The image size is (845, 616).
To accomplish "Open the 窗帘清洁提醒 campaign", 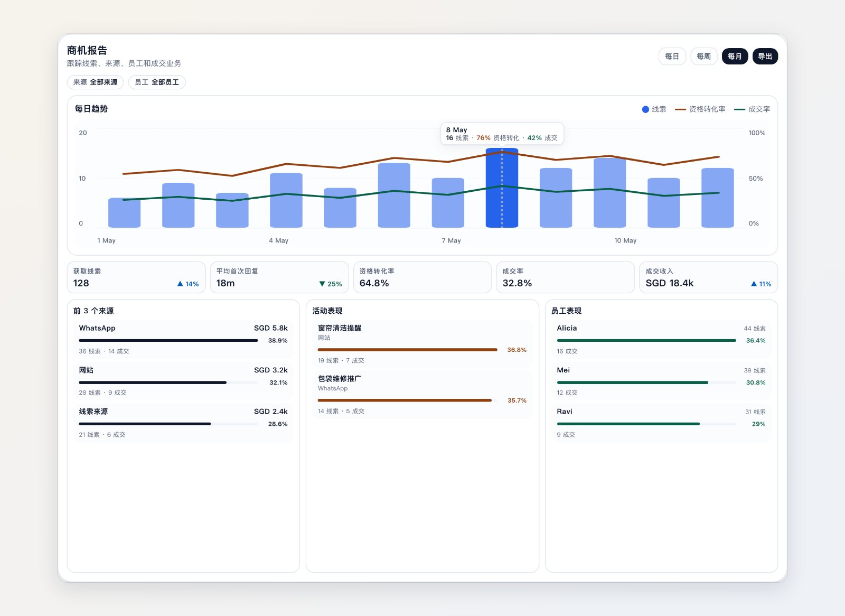I will (422, 344).
